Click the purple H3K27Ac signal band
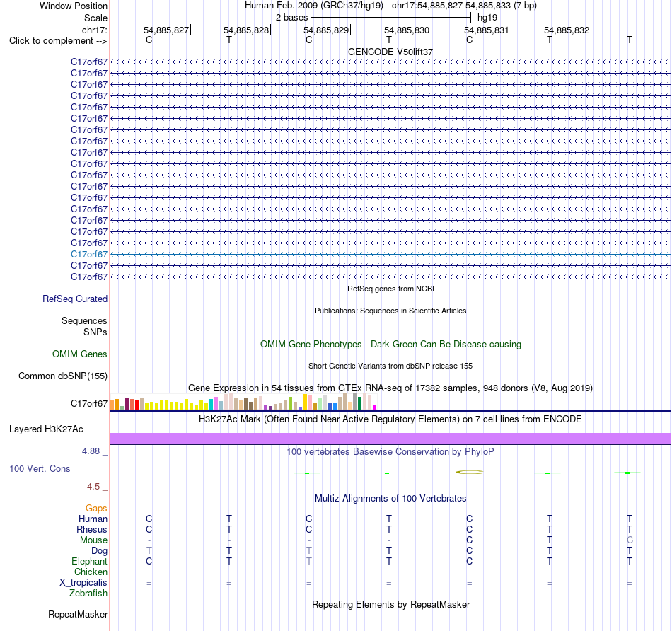 [390, 439]
